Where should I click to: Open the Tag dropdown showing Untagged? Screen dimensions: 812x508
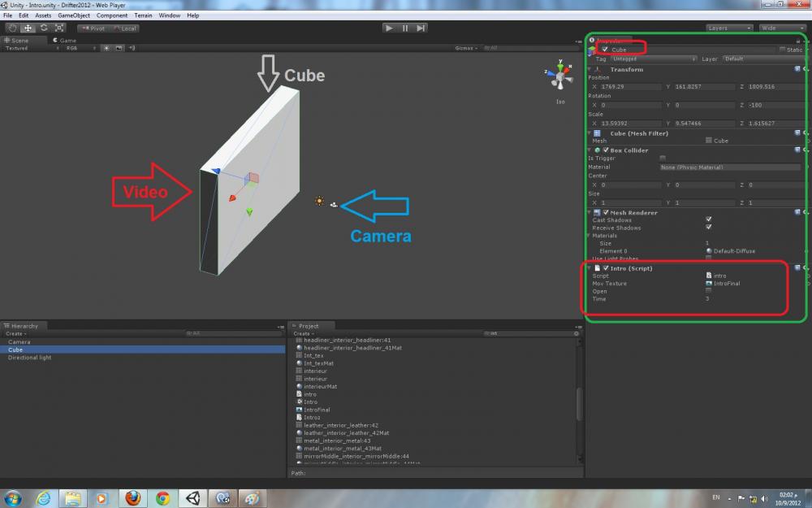point(654,59)
